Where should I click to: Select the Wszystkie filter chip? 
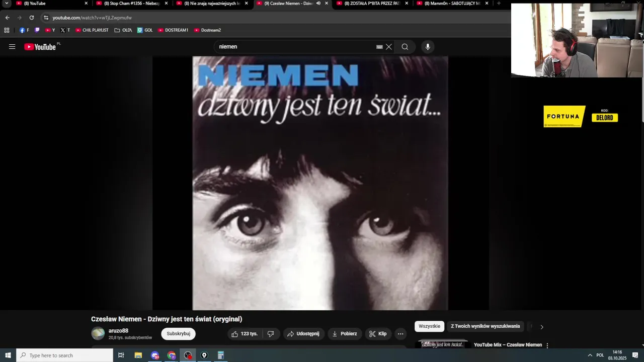(429, 326)
